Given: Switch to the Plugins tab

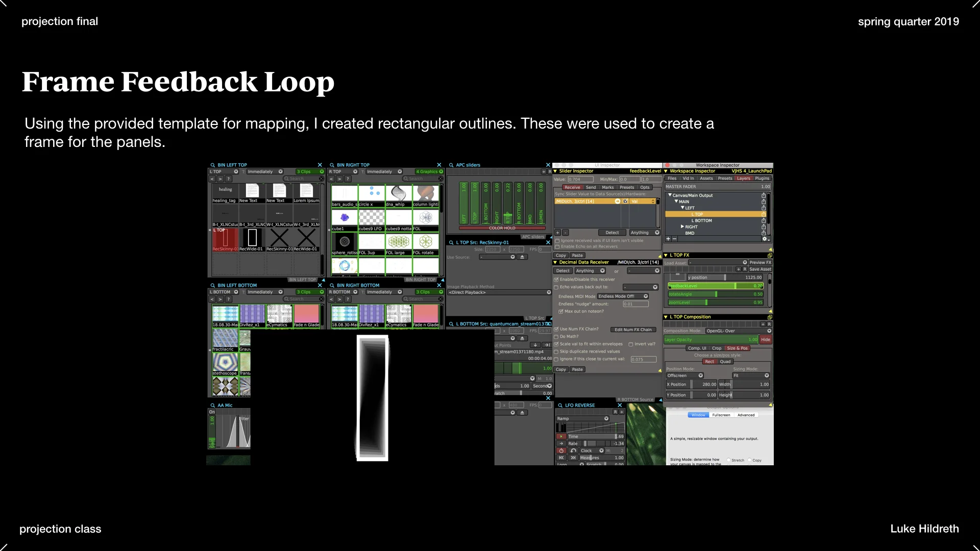Looking at the screenshot, I should (762, 179).
